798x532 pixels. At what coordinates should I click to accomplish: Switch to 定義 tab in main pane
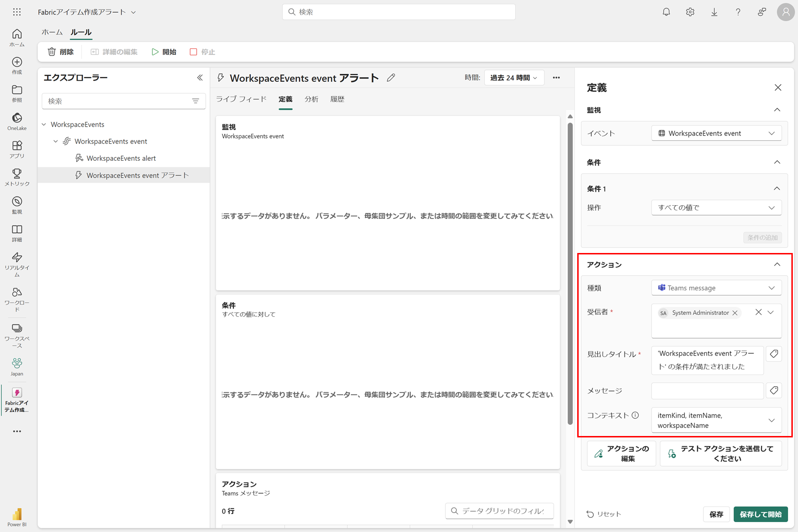tap(286, 99)
